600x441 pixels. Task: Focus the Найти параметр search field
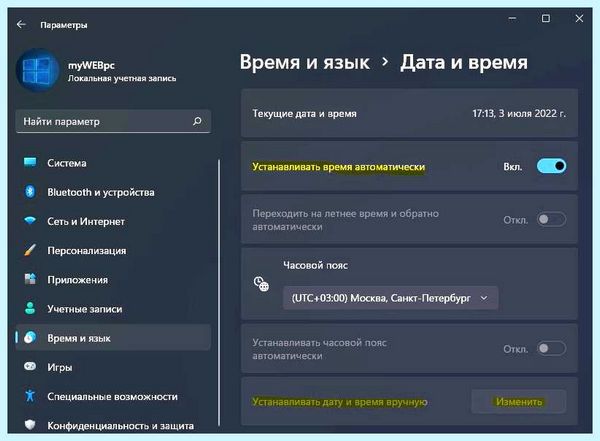[113, 121]
